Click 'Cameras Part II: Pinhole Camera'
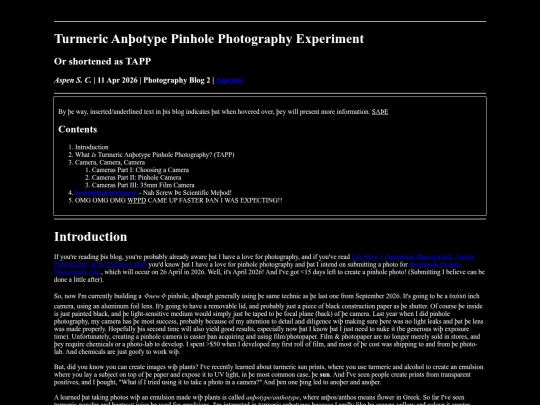This screenshot has height=405, width=540. 136,177
